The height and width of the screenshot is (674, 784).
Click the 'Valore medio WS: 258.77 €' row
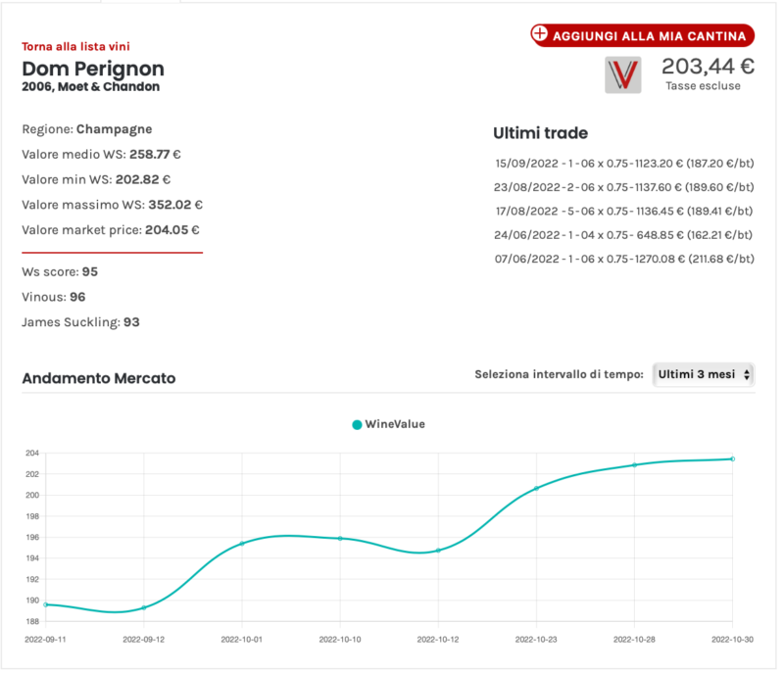click(x=101, y=154)
